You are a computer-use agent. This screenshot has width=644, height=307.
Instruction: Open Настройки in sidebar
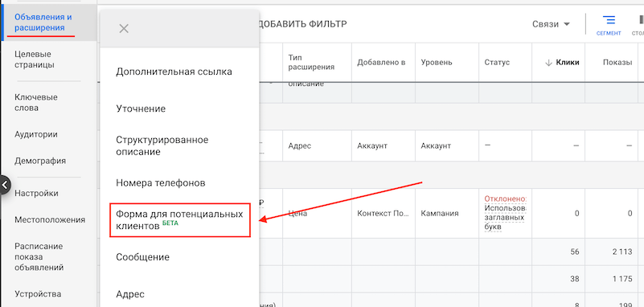point(36,194)
